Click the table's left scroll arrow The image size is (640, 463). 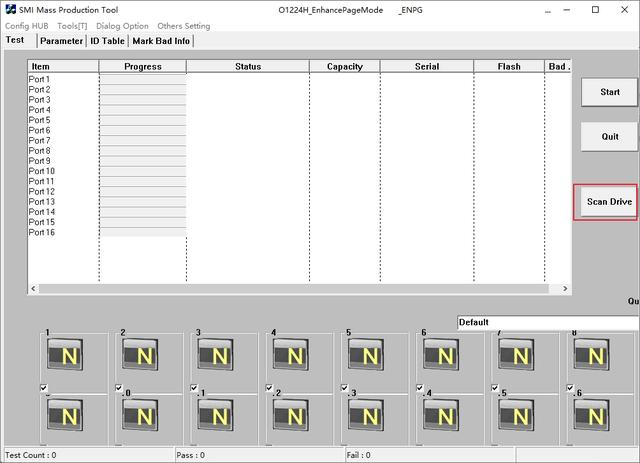pos(33,289)
